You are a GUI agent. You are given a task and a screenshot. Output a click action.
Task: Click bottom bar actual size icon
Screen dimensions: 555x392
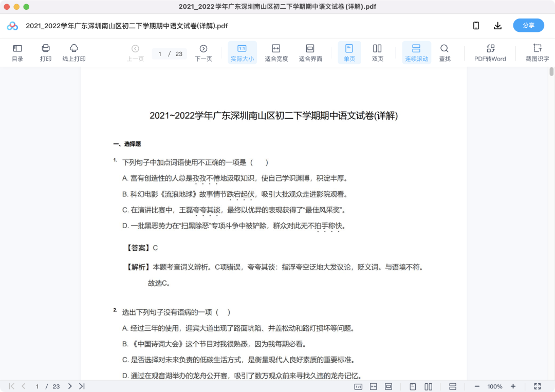tap(358, 387)
